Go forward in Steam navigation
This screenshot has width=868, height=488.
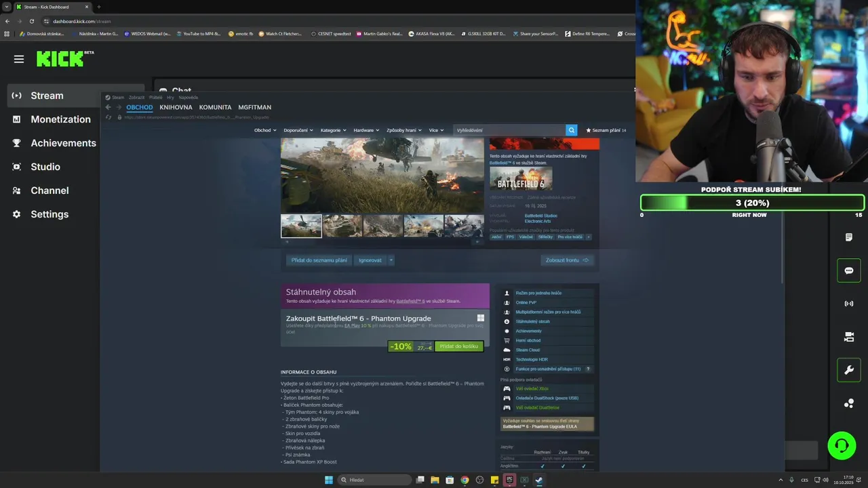pos(119,107)
